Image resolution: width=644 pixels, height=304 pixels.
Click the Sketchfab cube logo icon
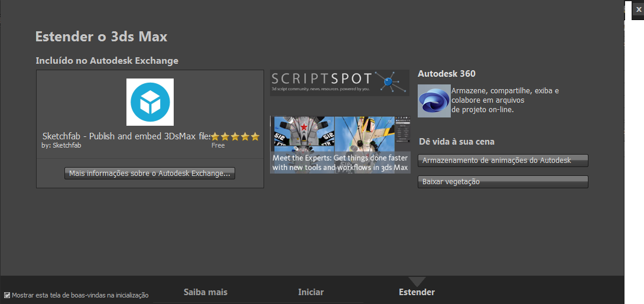(150, 102)
